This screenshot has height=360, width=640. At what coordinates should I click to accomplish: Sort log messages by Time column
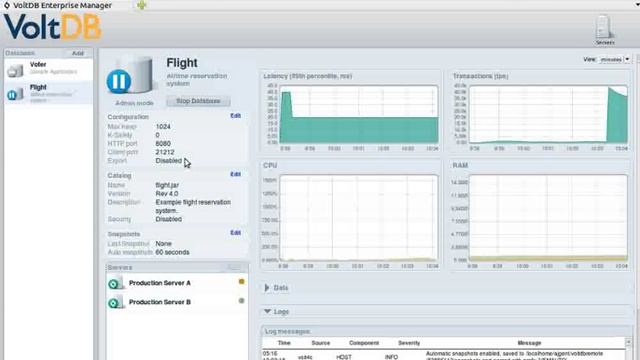click(x=284, y=343)
